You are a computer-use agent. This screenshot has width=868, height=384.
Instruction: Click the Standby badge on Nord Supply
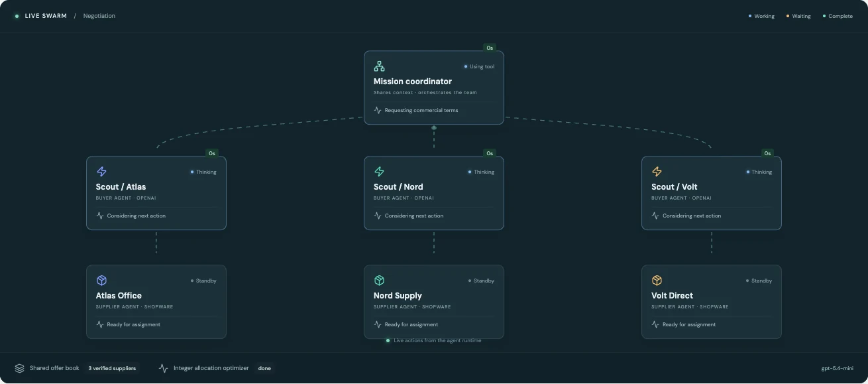point(481,281)
